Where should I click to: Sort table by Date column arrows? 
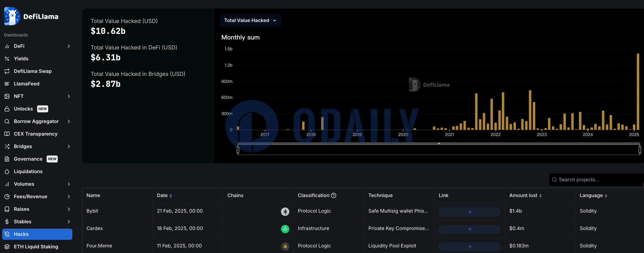coord(171,196)
